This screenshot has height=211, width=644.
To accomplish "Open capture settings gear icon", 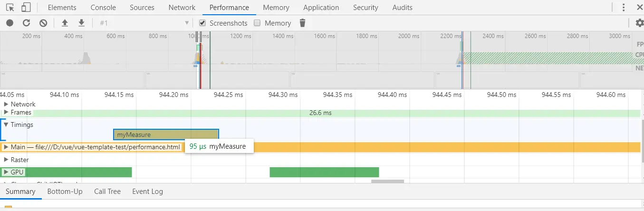I will click(639, 23).
